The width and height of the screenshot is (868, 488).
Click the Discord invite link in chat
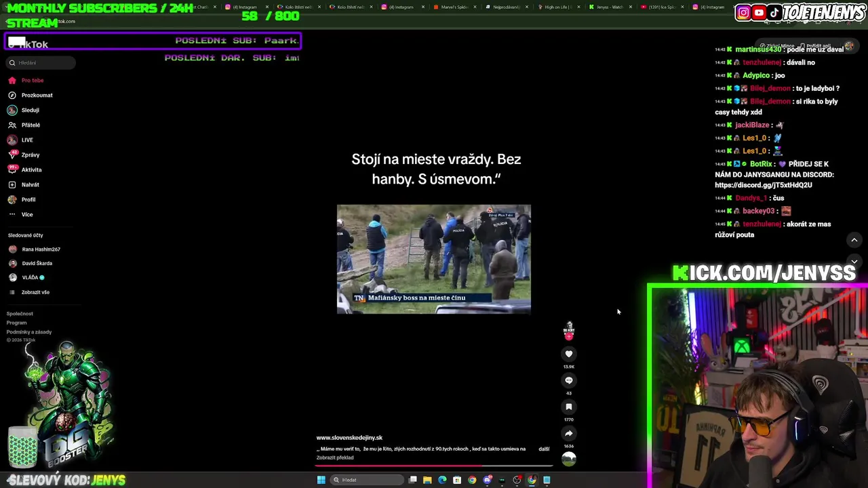coord(763,185)
